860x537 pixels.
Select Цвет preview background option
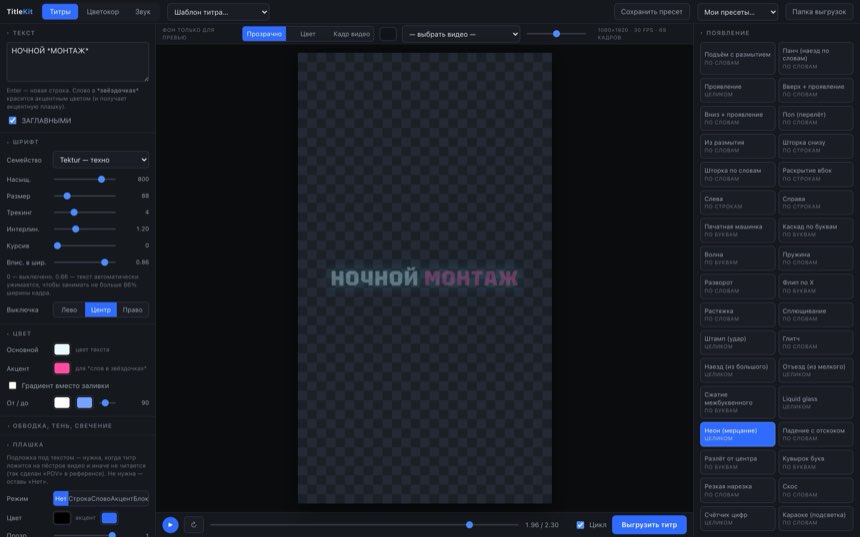click(308, 34)
